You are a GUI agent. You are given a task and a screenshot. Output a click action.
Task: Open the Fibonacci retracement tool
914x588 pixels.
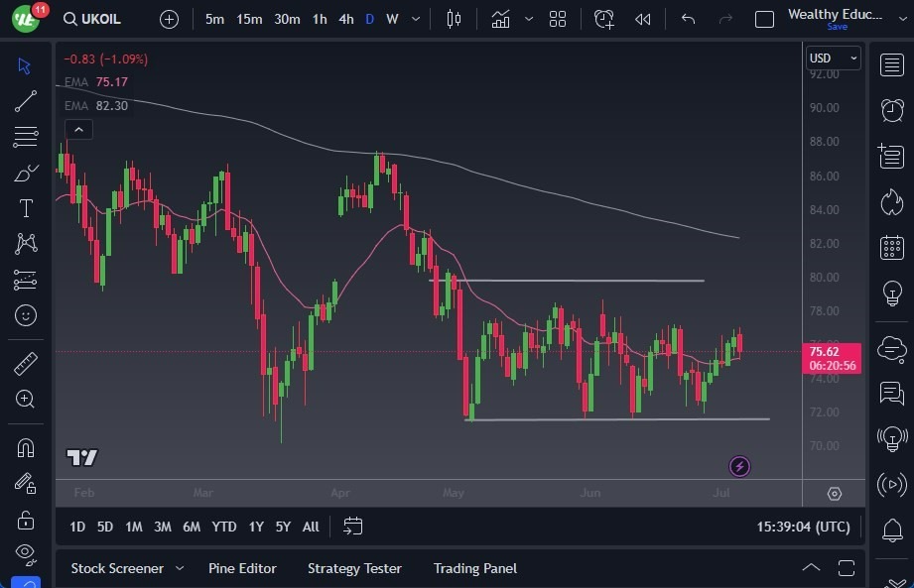pyautogui.click(x=26, y=137)
